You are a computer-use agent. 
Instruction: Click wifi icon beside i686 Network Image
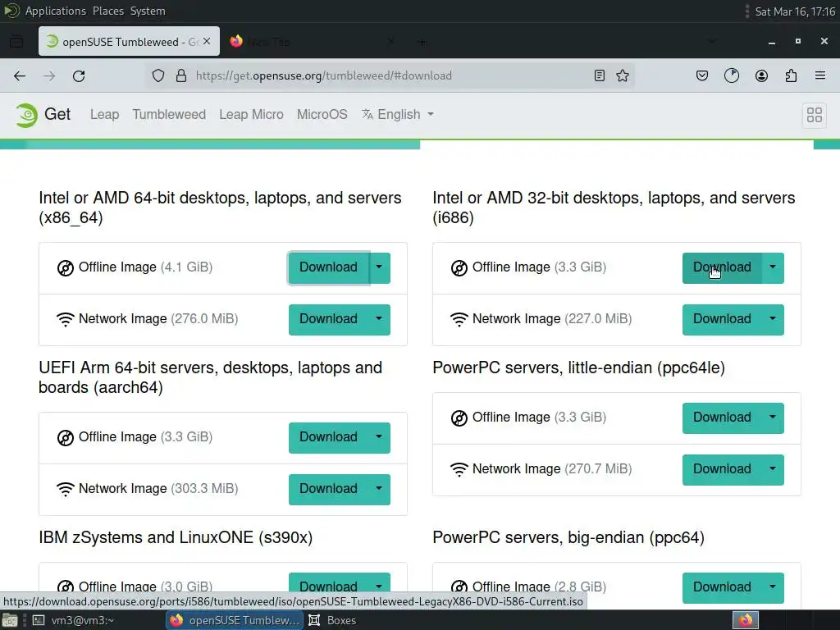tap(459, 320)
